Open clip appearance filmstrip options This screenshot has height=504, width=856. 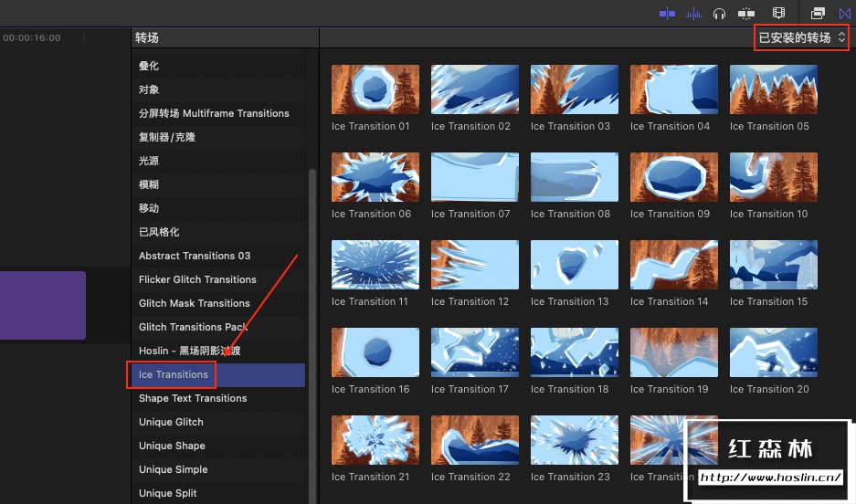[x=778, y=13]
